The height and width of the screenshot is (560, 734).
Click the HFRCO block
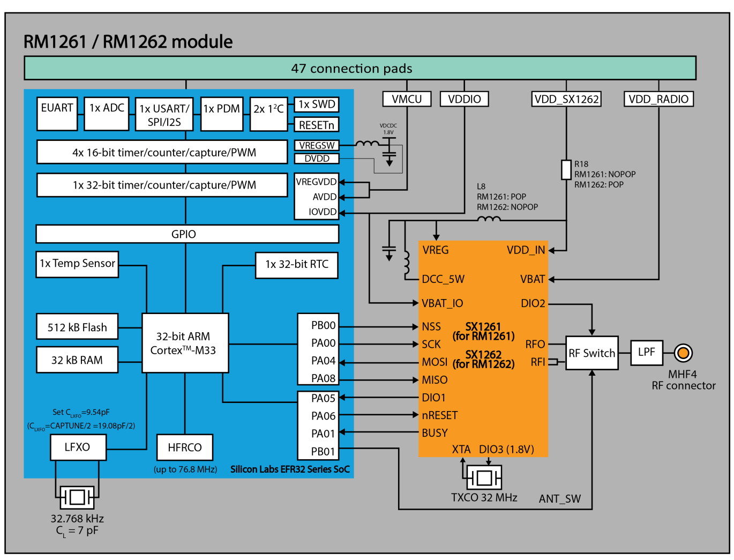[x=185, y=447]
